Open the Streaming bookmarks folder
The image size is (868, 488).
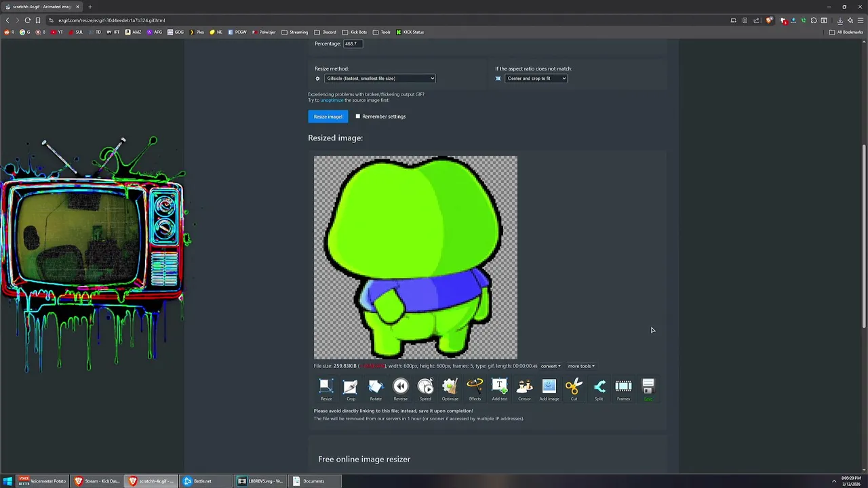[294, 32]
